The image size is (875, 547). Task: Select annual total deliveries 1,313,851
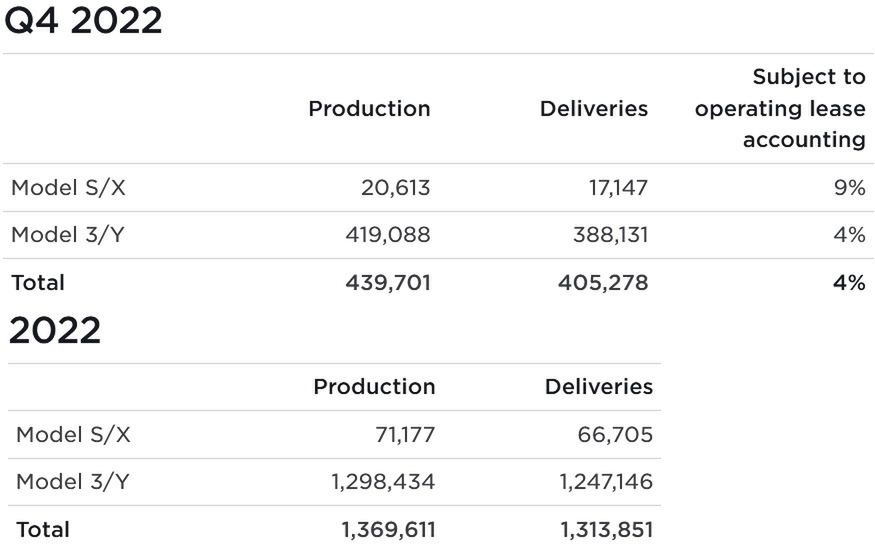click(606, 530)
